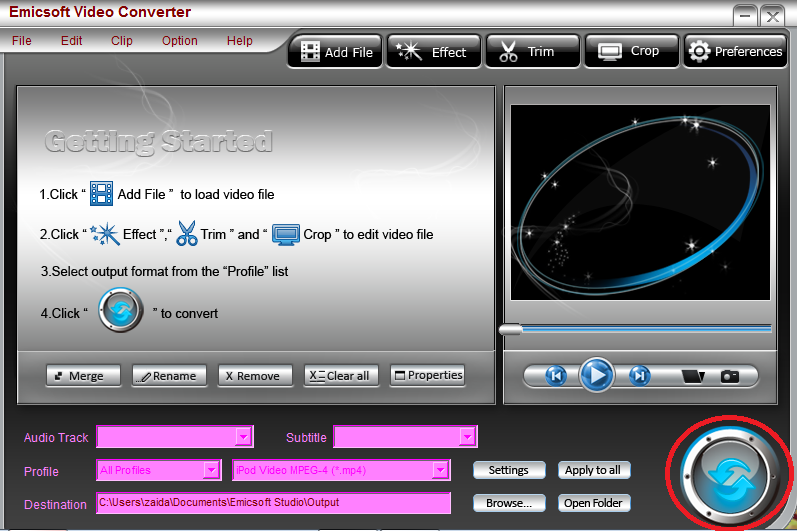Take a snapshot with the camera icon

pos(730,376)
